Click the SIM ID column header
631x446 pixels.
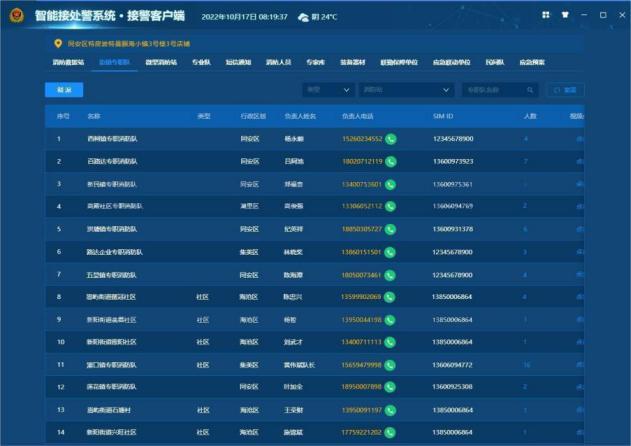coord(443,116)
